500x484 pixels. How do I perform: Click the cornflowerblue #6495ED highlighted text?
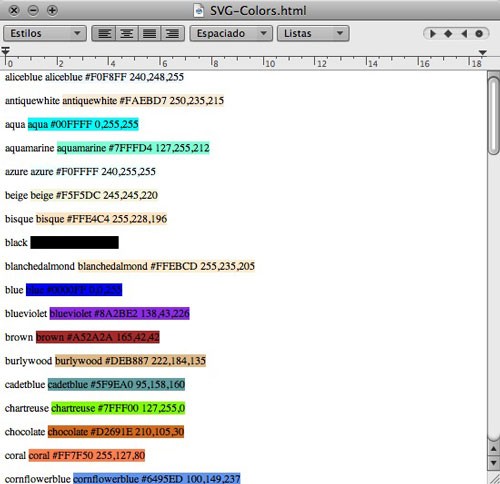pos(157,479)
